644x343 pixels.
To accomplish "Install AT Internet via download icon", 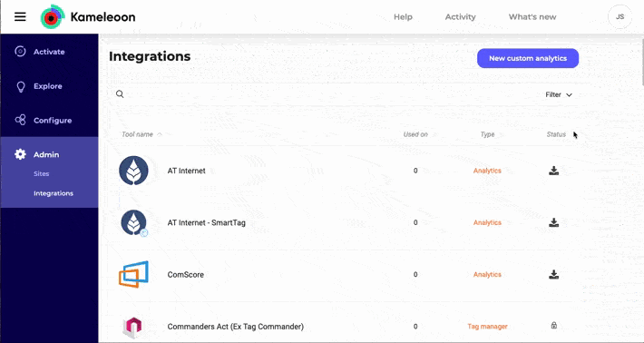I will pyautogui.click(x=553, y=171).
